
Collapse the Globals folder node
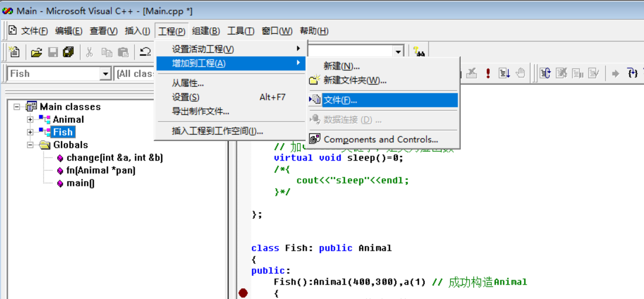point(30,145)
